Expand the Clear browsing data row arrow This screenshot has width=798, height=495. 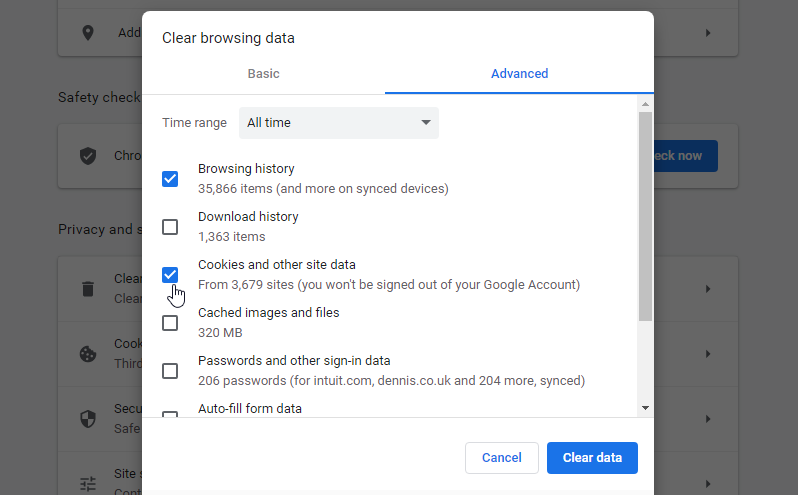[708, 289]
